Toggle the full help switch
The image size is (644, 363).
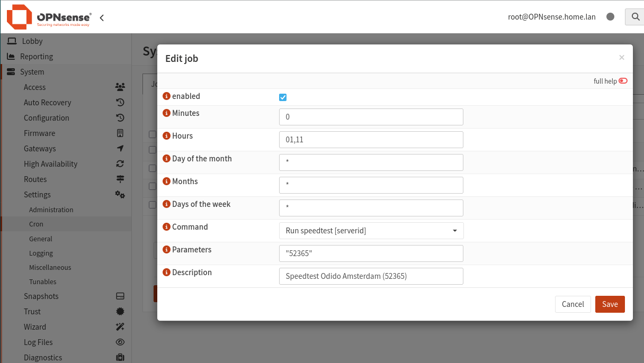click(623, 81)
